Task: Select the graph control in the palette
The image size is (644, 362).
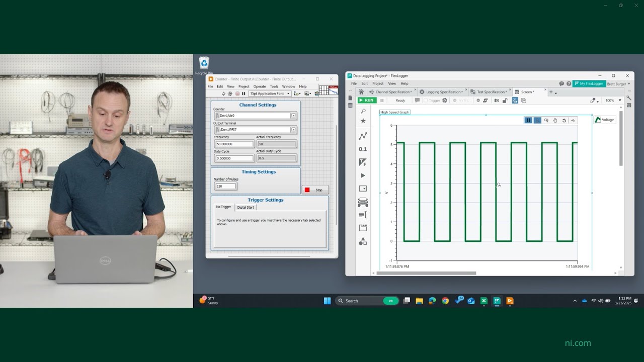Action: [x=363, y=136]
